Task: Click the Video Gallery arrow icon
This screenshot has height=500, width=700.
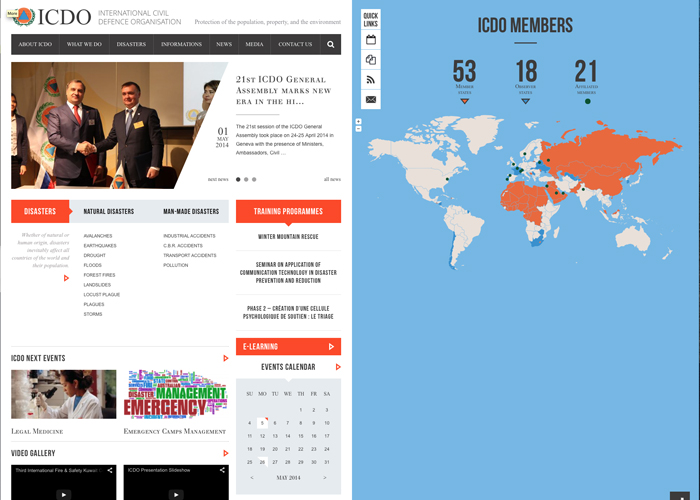Action: 225,453
